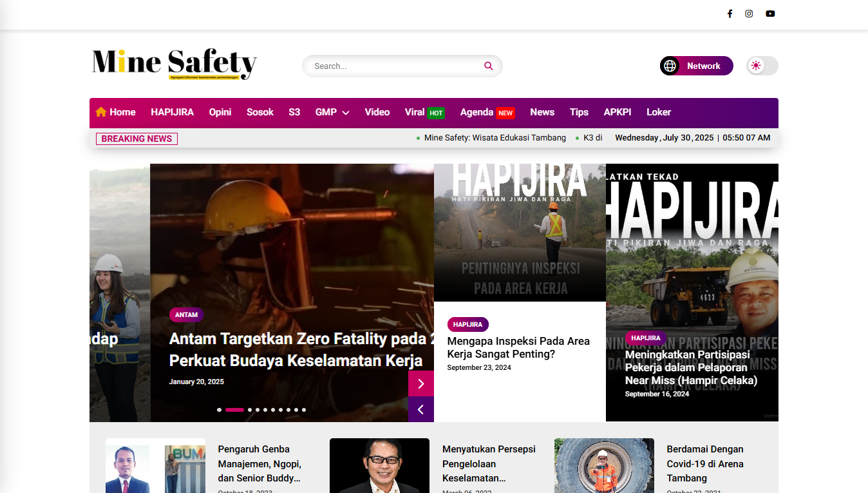
Task: Click the Mine Safety logo
Action: tap(174, 64)
